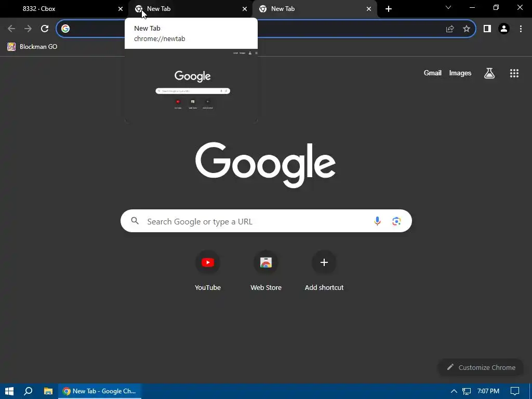532x399 pixels.
Task: Open the Chrome profile avatar menu
Action: click(x=504, y=29)
